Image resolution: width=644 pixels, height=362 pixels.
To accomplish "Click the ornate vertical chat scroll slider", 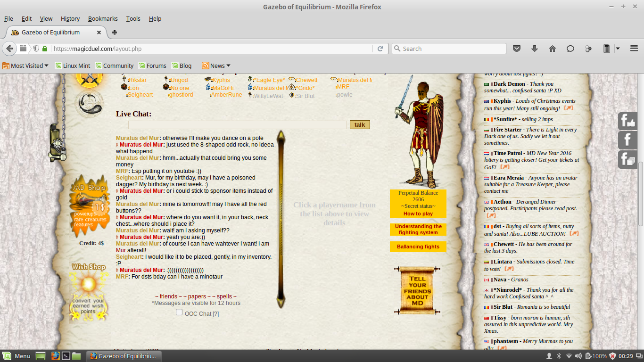I will click(x=281, y=220).
